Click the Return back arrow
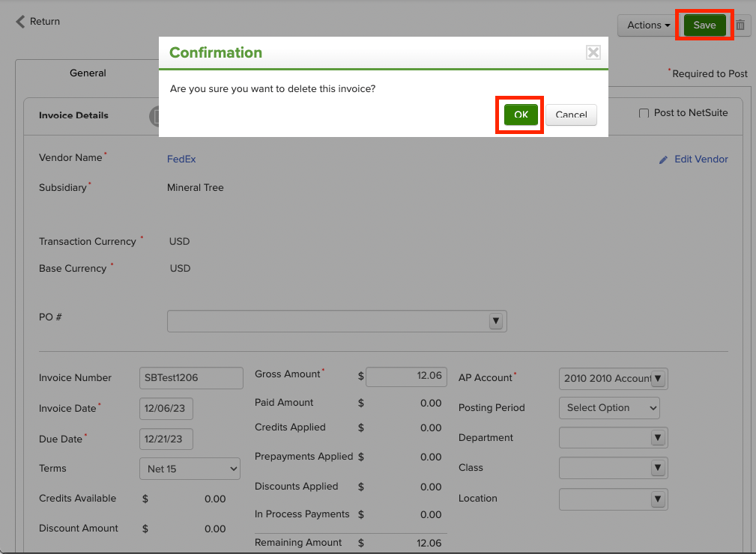Image resolution: width=756 pixels, height=554 pixels. (20, 21)
